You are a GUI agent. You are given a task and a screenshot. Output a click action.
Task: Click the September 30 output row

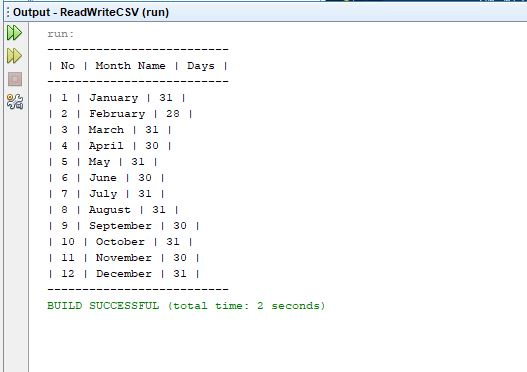coord(124,226)
